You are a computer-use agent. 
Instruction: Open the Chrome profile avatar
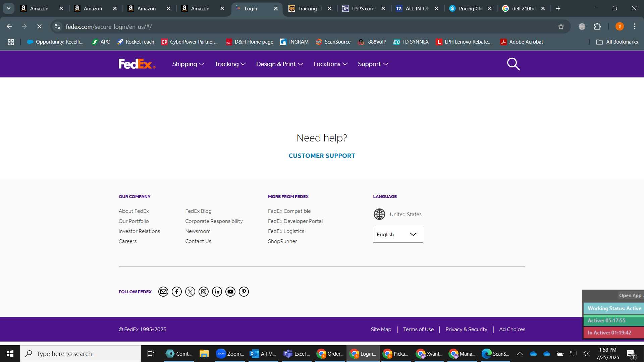[x=620, y=26]
